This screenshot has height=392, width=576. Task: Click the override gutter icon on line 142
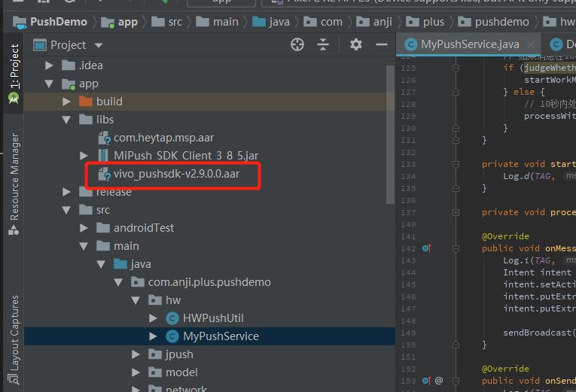[x=426, y=248]
